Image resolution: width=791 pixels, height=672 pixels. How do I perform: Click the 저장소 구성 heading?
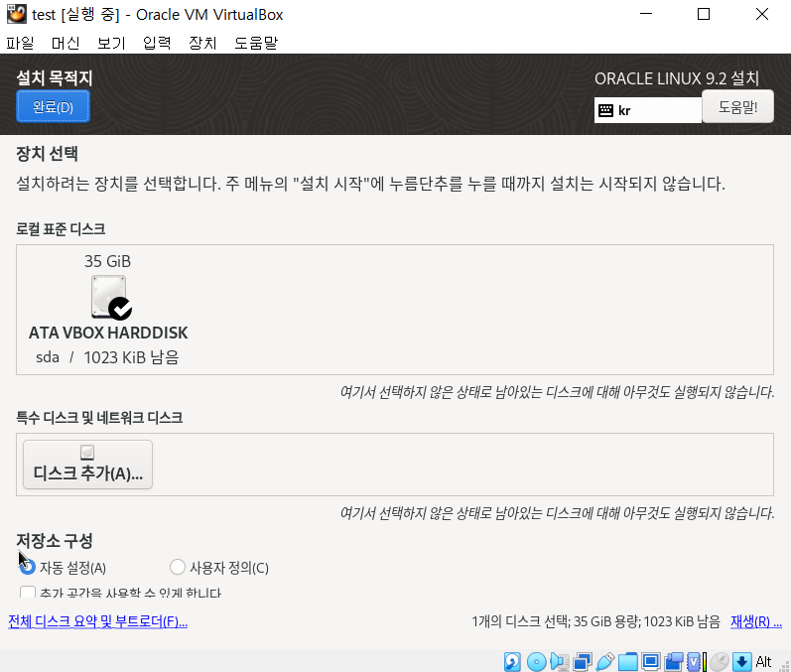pyautogui.click(x=55, y=541)
